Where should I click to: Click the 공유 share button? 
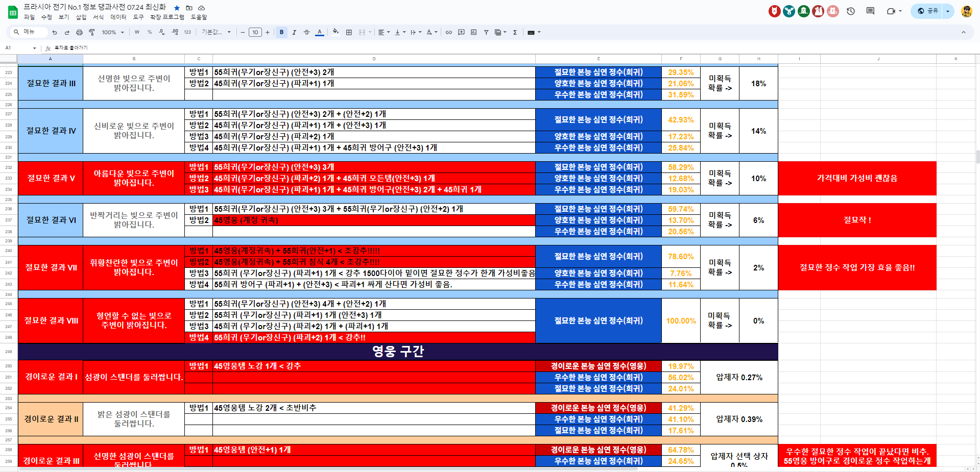[x=928, y=11]
